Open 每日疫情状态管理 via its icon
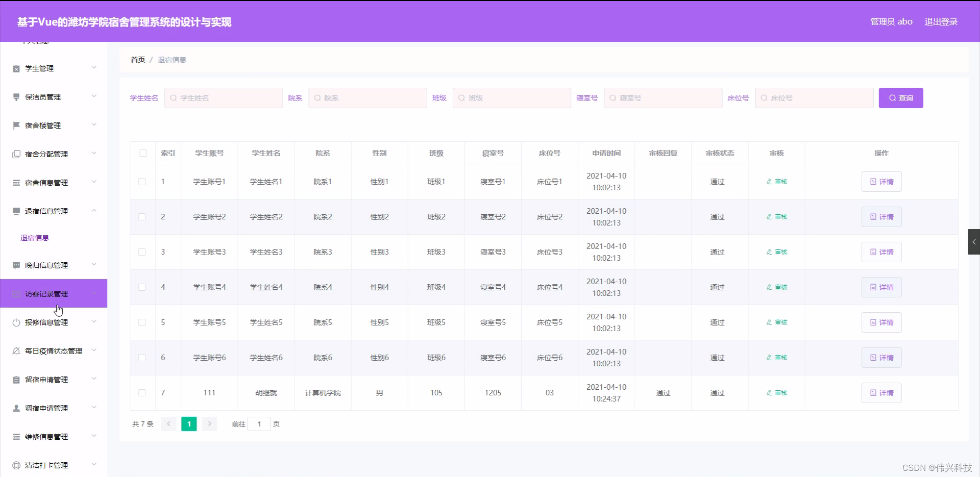Viewport: 980px width, 477px height. coord(16,350)
